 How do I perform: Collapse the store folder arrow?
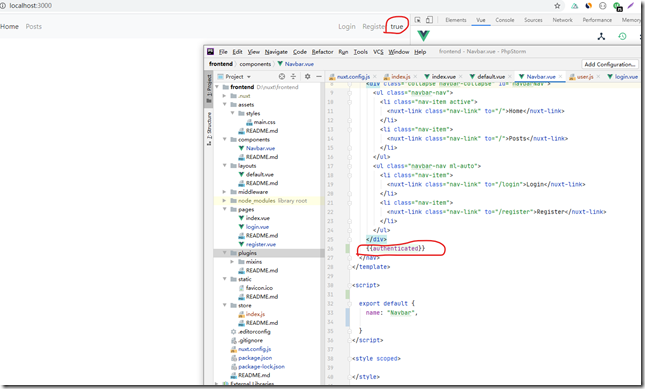225,305
